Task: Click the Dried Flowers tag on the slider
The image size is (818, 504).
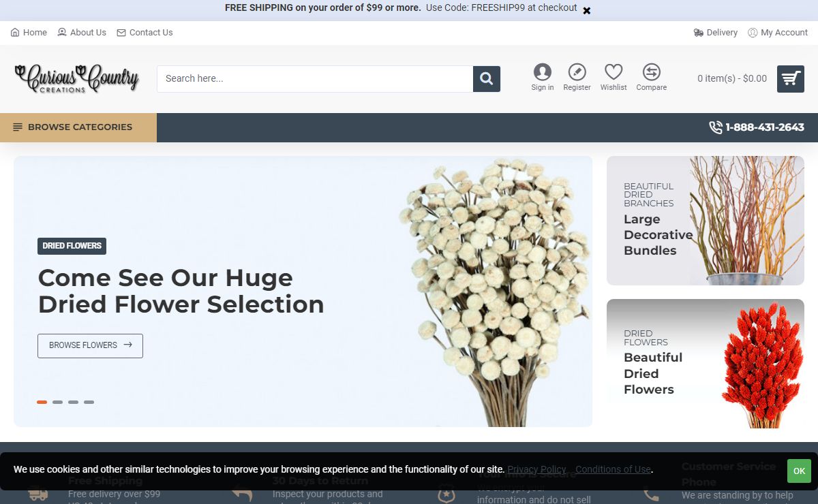Action: 72,246
